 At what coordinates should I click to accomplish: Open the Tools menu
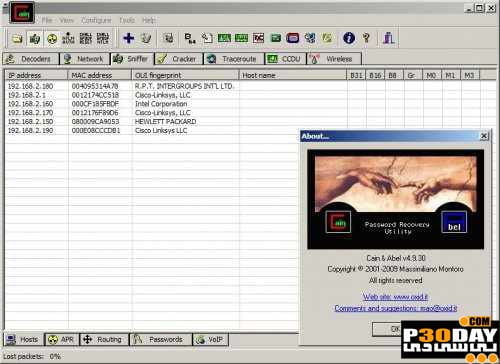(x=127, y=20)
